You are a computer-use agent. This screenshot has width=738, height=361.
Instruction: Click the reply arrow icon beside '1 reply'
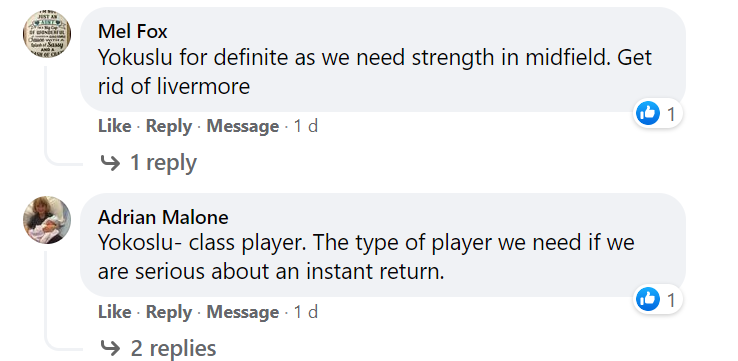111,163
